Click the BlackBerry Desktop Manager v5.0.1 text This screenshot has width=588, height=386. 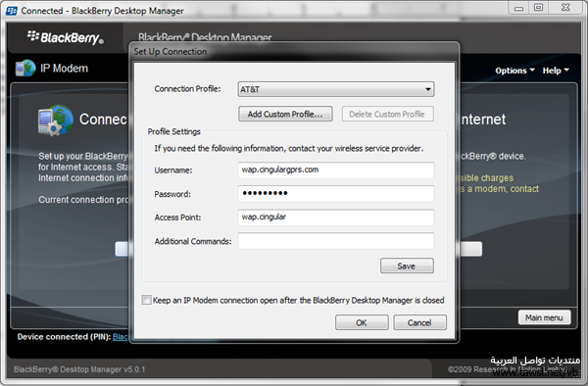(79, 369)
